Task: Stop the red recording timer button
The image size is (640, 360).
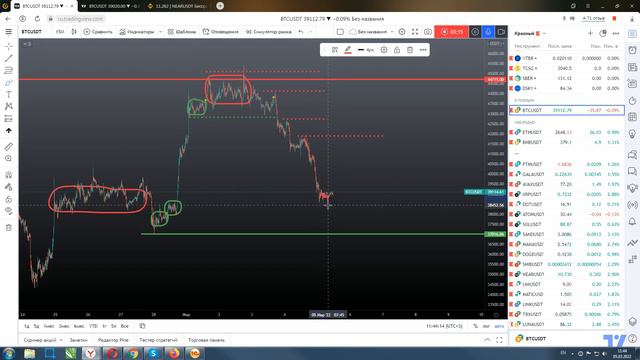Action: click(452, 31)
